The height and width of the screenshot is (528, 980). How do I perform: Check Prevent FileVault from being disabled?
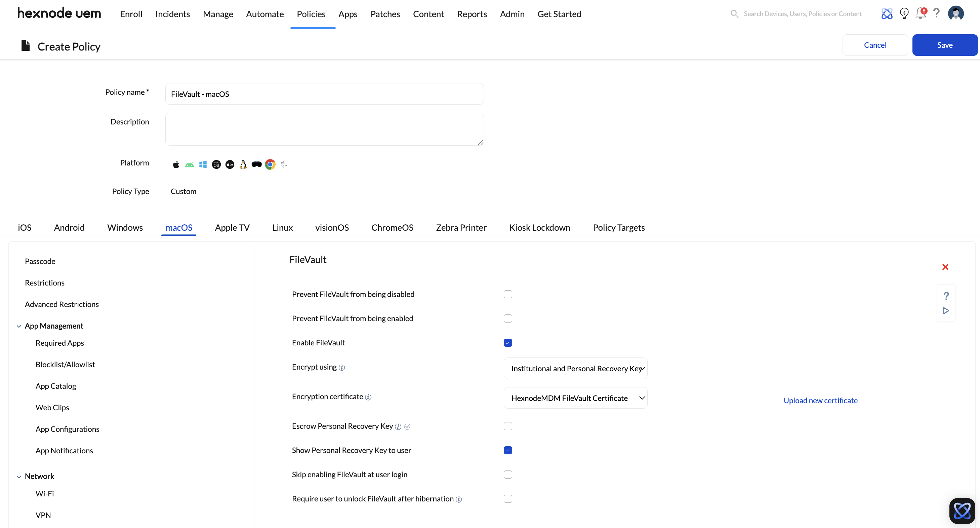pos(508,294)
